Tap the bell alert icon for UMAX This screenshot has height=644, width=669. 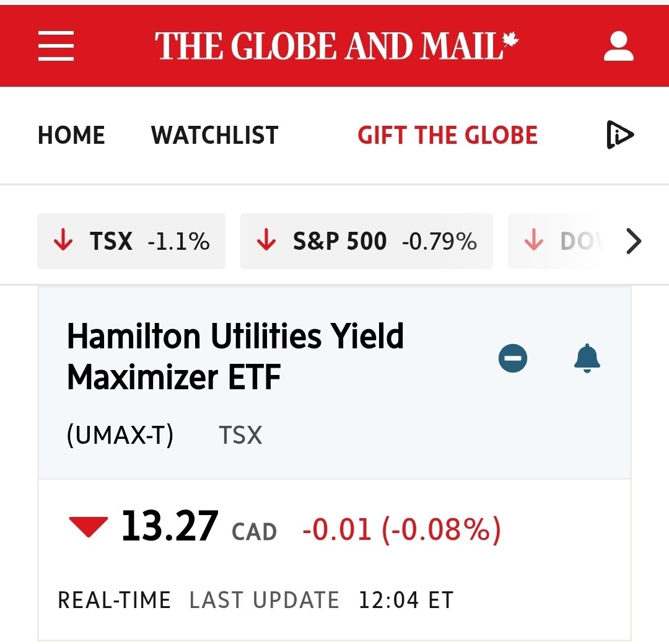tap(587, 358)
